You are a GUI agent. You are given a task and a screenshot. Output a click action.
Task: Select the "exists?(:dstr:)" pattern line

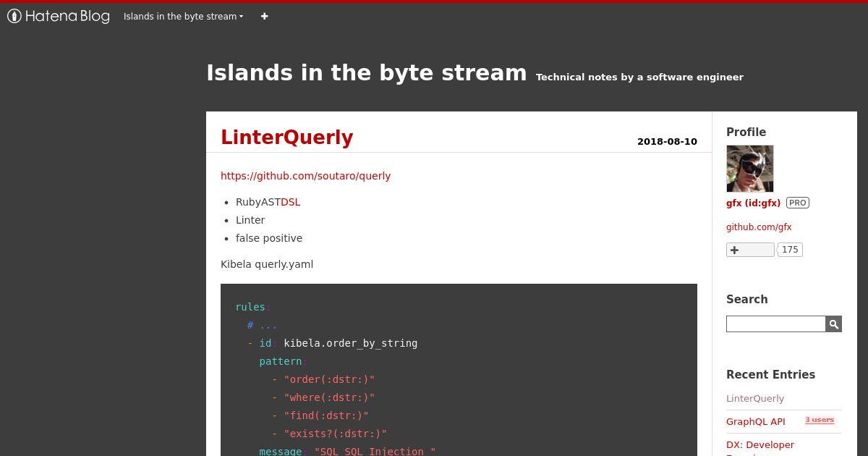point(335,434)
